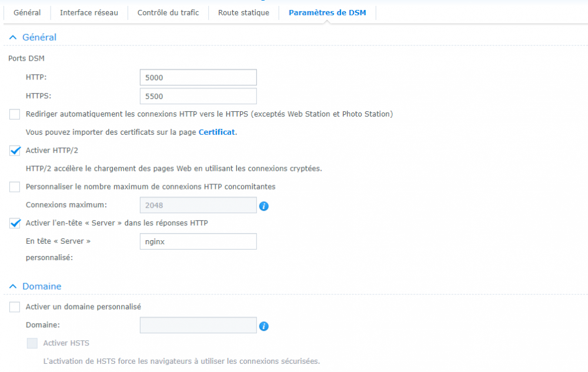Image resolution: width=588 pixels, height=372 pixels.
Task: Click the HTTP port input field
Action: coord(198,78)
